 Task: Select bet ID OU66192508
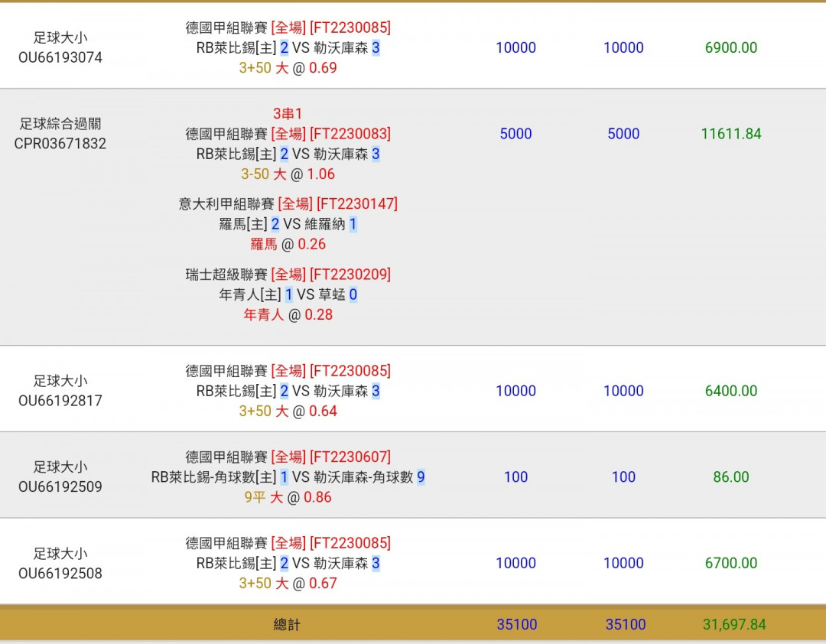click(x=60, y=574)
